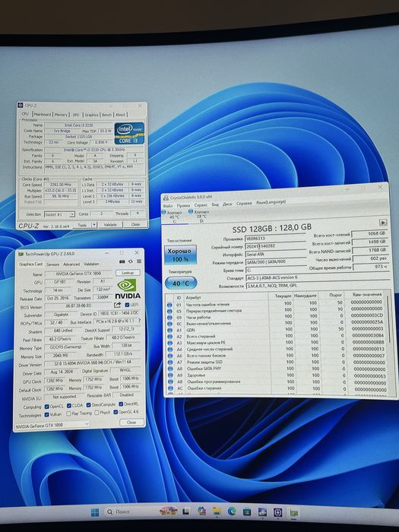This screenshot has height=532, width=399.
Task: Toggle DirectML checkbox
Action: click(121, 404)
